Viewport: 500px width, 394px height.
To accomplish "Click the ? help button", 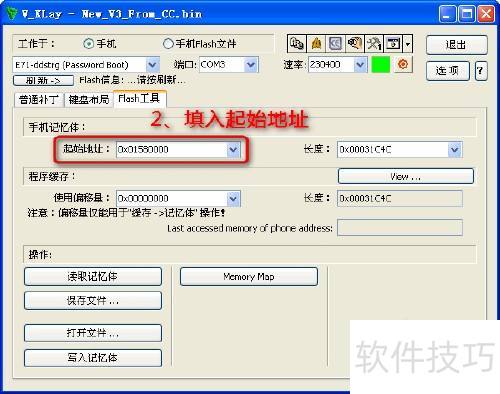I will point(480,71).
